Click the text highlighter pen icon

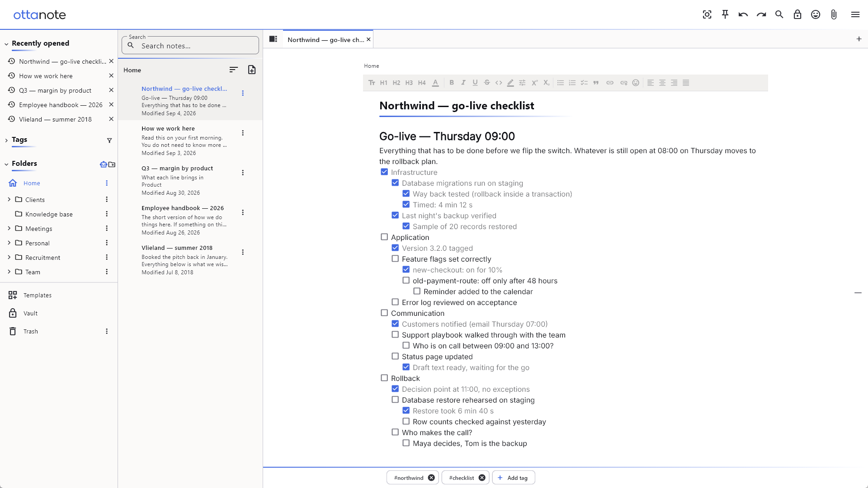click(510, 83)
